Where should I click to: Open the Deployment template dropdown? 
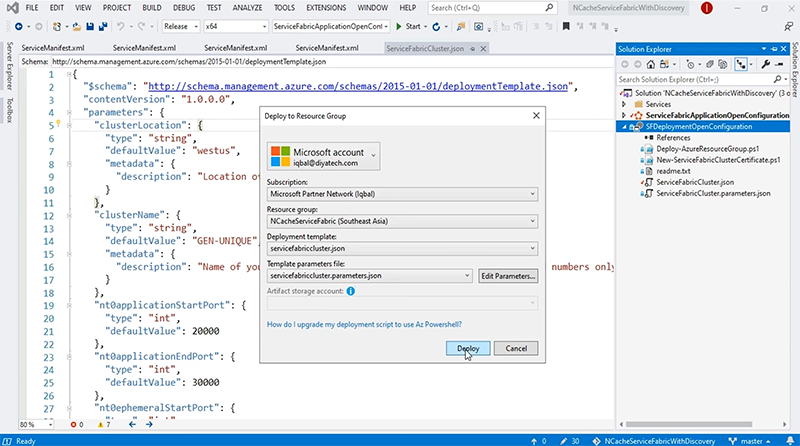point(402,249)
